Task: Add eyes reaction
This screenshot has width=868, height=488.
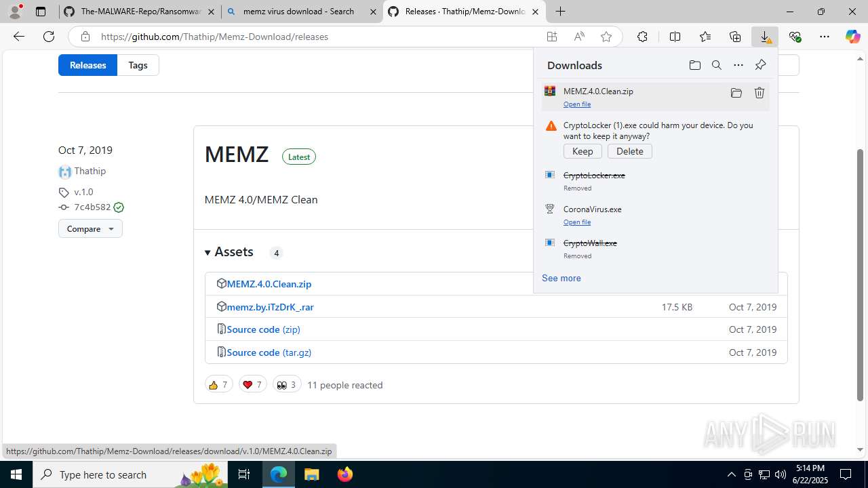Action: (287, 384)
